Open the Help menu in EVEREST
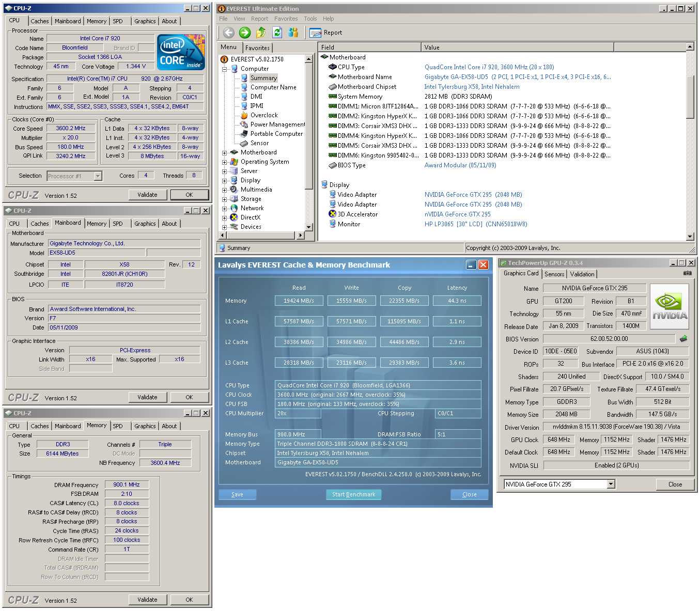 coord(329,19)
